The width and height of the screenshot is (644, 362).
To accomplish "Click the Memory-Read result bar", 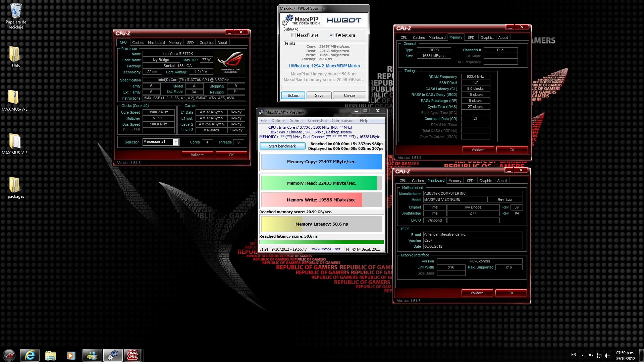I will pyautogui.click(x=321, y=183).
